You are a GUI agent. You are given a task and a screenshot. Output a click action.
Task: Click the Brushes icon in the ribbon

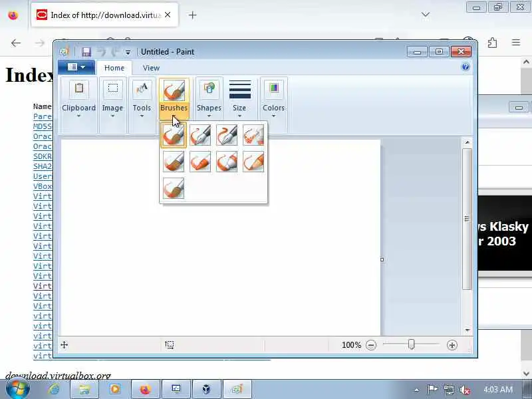point(174,90)
